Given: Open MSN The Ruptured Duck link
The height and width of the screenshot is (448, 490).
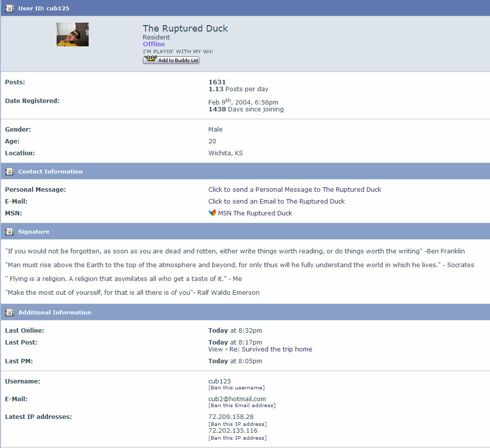Looking at the screenshot, I should click(255, 213).
